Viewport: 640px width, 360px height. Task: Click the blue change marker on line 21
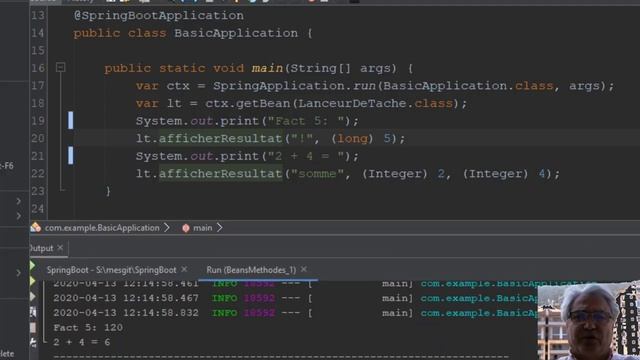[71, 156]
